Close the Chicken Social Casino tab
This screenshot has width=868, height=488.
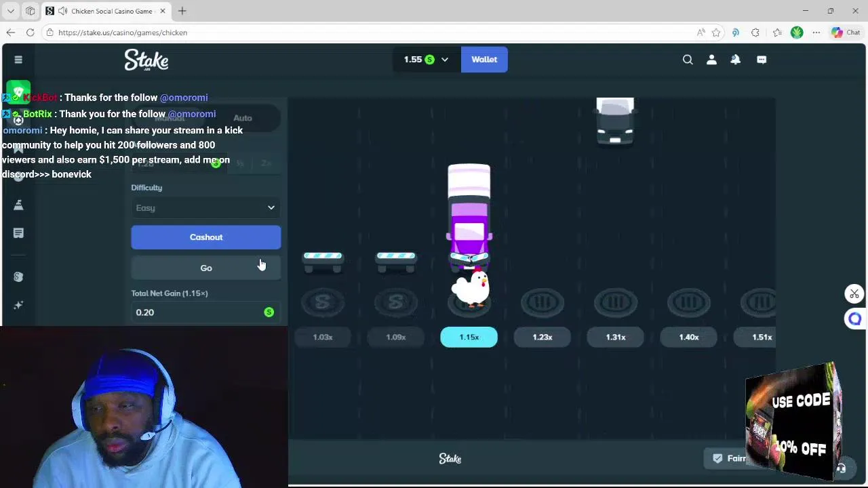163,11
